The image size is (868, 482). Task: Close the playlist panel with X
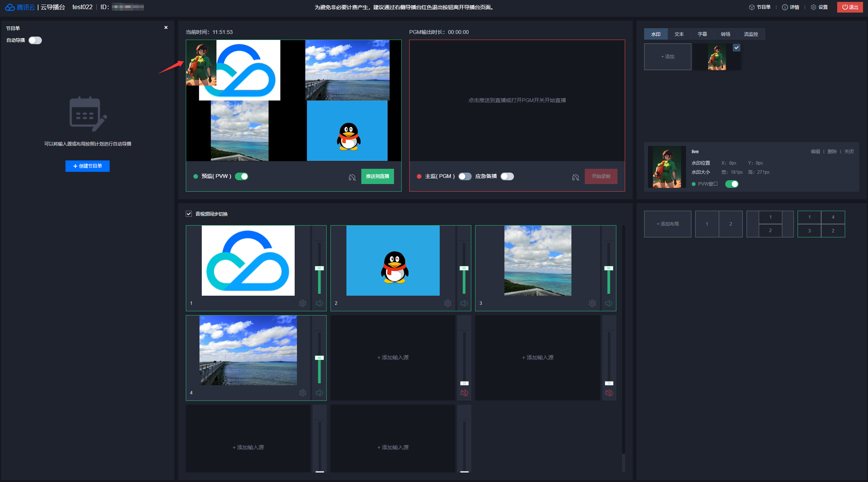166,27
